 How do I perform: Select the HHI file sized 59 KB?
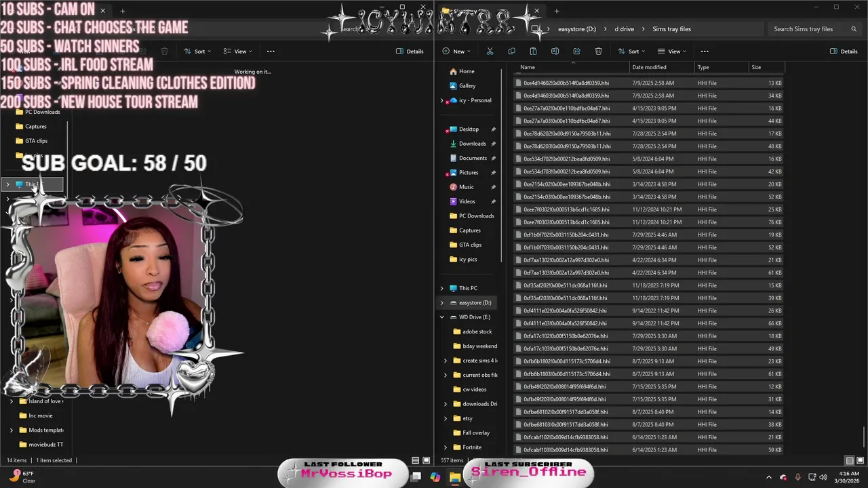[x=649, y=450]
